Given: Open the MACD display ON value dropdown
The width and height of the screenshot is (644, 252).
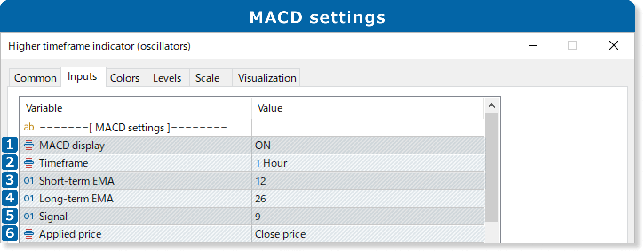Looking at the screenshot, I should point(367,145).
